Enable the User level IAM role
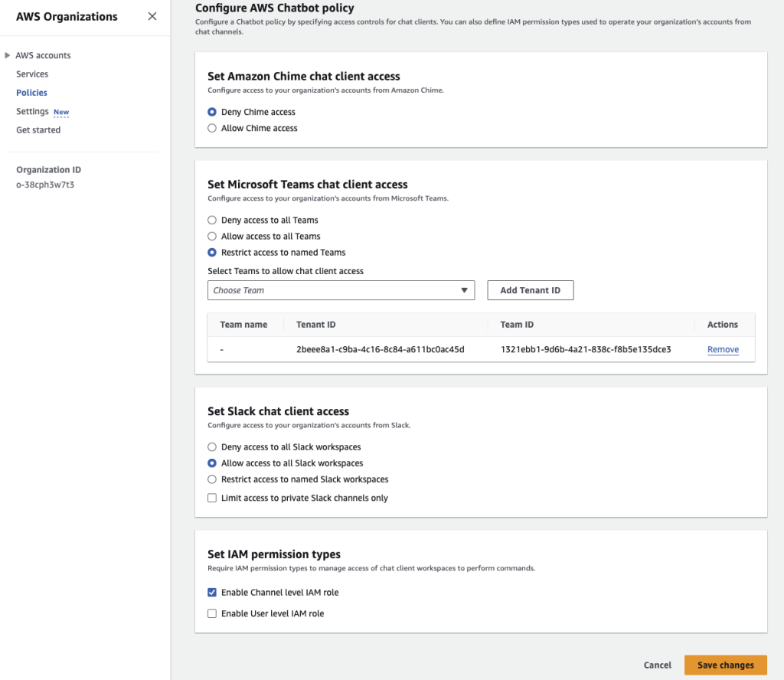Image resolution: width=784 pixels, height=680 pixels. 212,613
